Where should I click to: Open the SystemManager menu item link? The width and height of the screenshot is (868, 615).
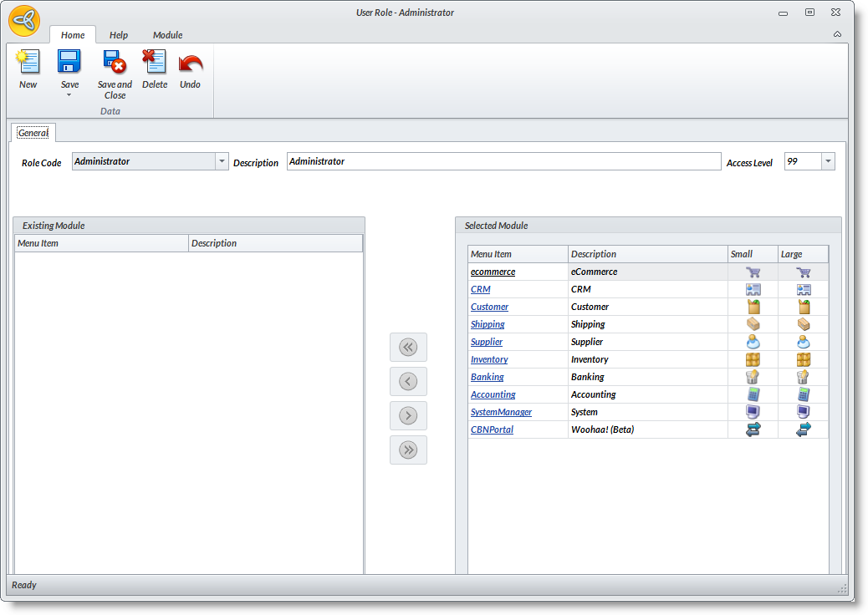pos(501,412)
